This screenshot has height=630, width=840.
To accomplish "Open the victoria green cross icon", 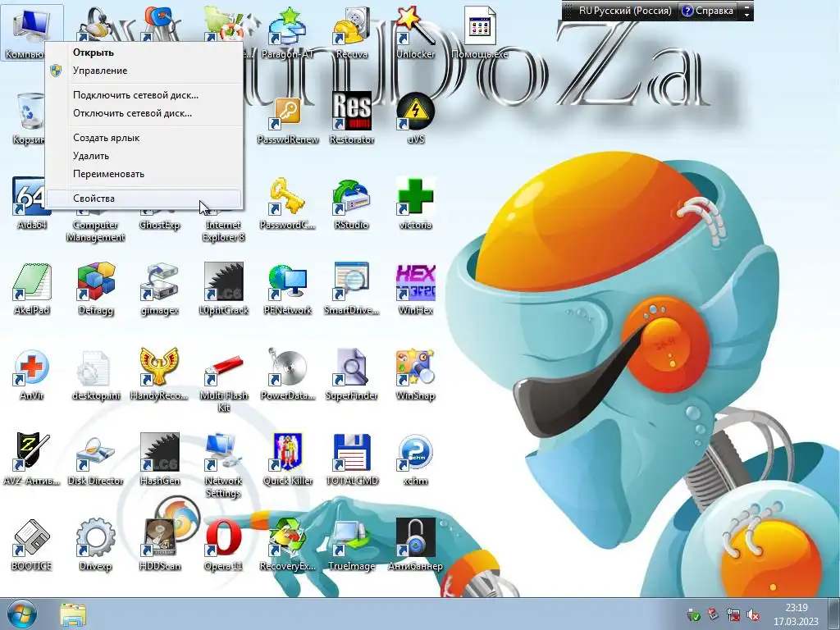I will (x=415, y=204).
